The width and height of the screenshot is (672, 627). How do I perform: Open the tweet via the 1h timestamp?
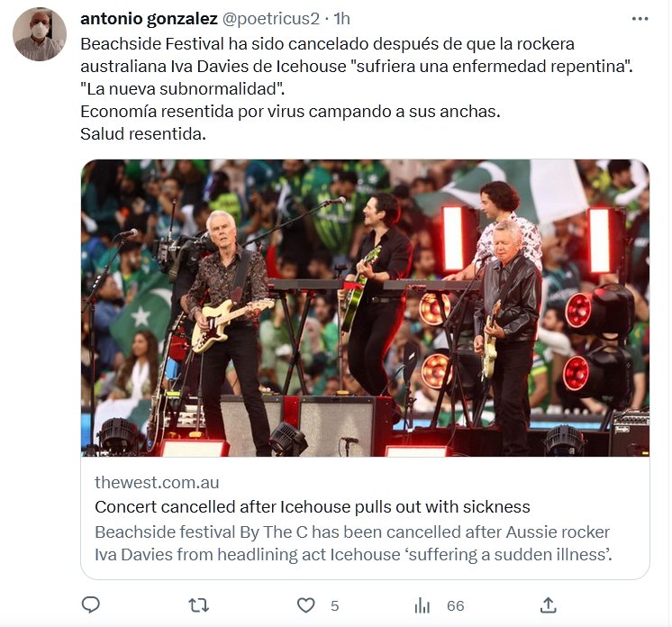click(343, 19)
